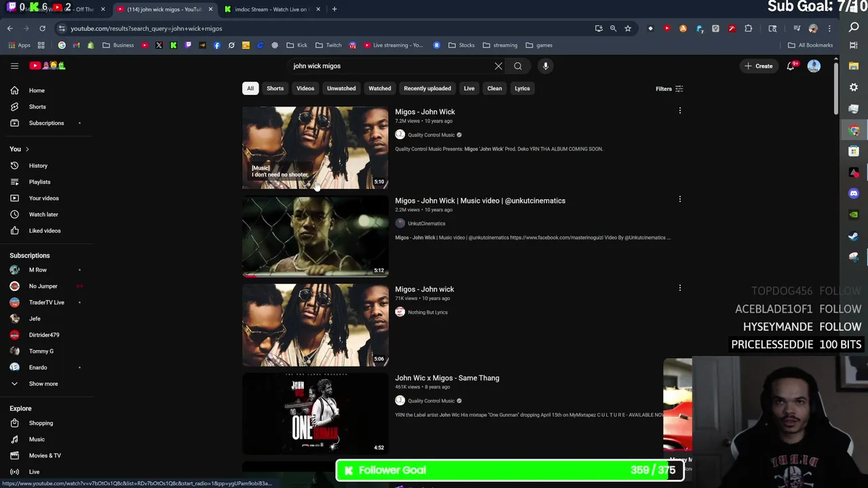
Task: Open the Twitch bookmarks folder
Action: (328, 45)
